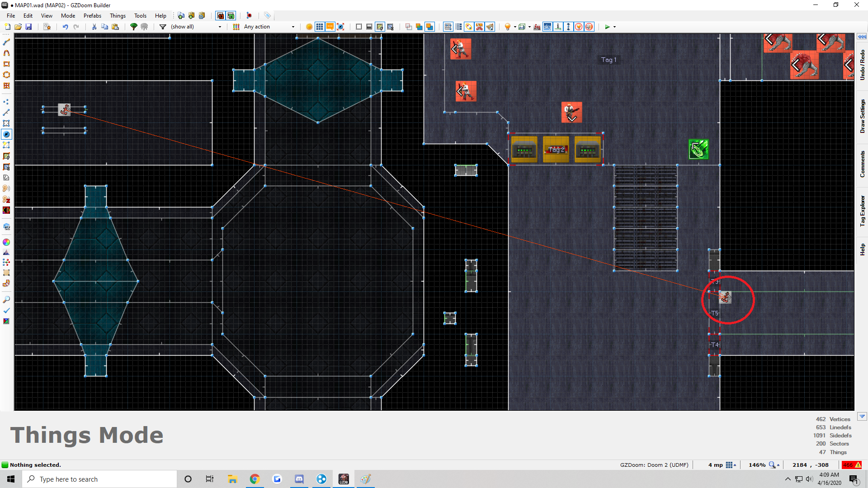Open Comments side tab
The image size is (868, 488).
tap(862, 164)
